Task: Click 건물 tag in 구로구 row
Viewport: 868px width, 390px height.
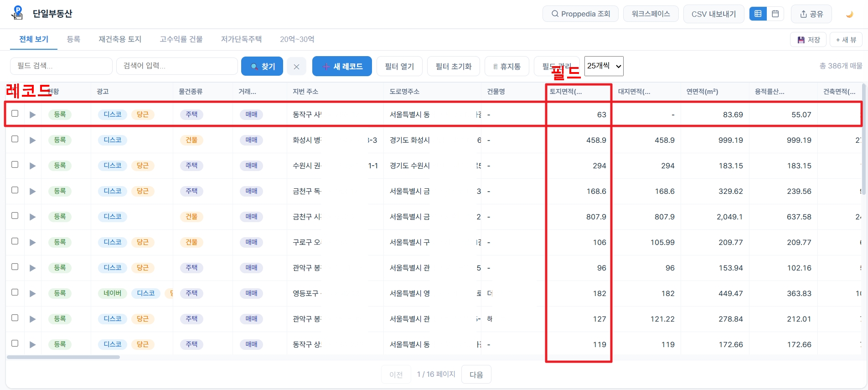Action: [191, 242]
